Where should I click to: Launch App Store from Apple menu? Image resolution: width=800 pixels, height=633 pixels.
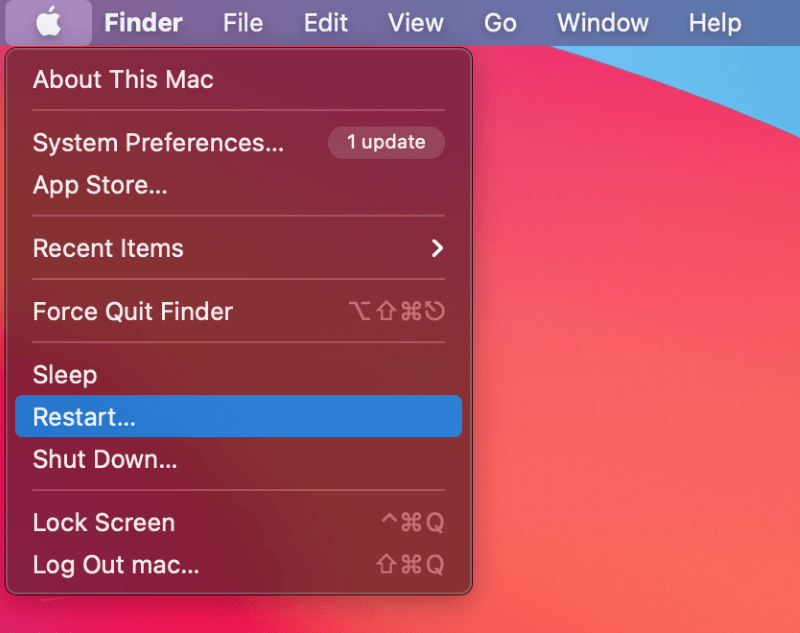point(100,185)
